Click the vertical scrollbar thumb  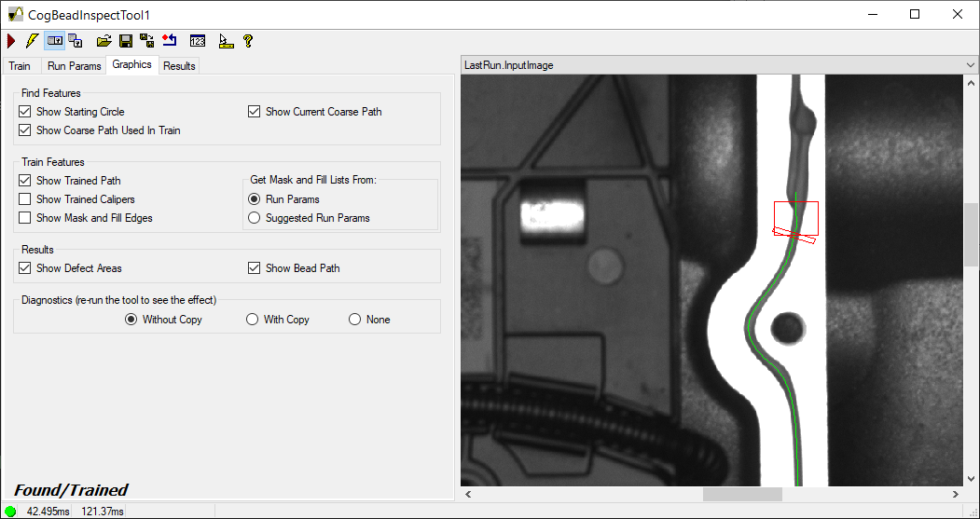(x=971, y=235)
